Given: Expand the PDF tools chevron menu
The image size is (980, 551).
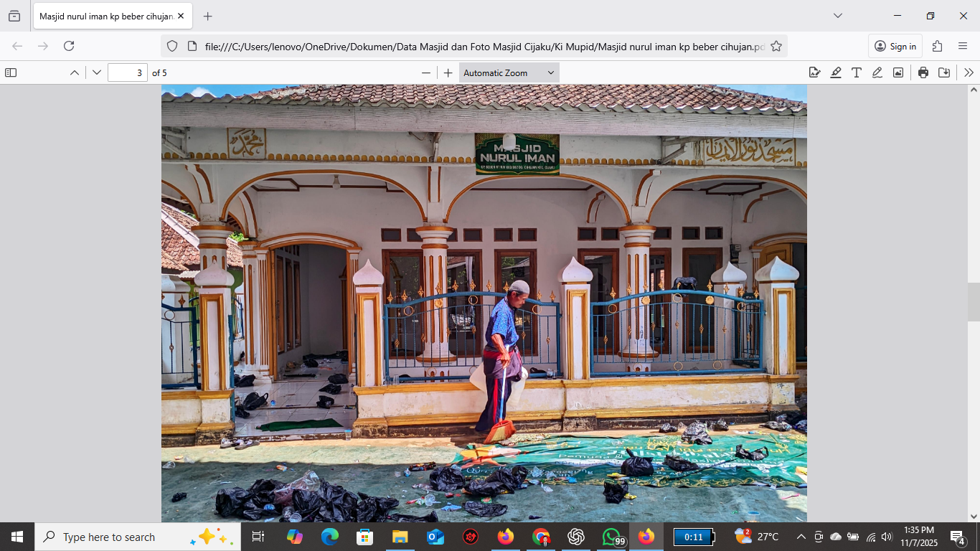Looking at the screenshot, I should 969,72.
